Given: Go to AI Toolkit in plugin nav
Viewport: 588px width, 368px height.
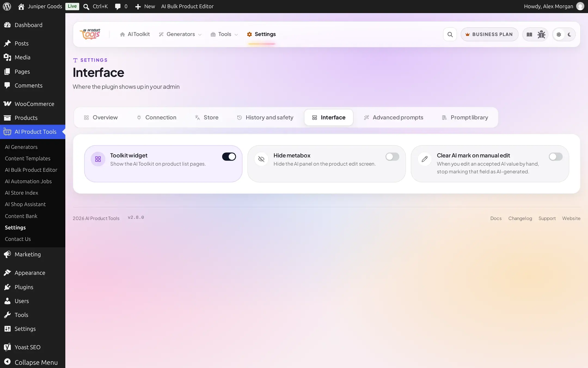Looking at the screenshot, I should tap(135, 34).
